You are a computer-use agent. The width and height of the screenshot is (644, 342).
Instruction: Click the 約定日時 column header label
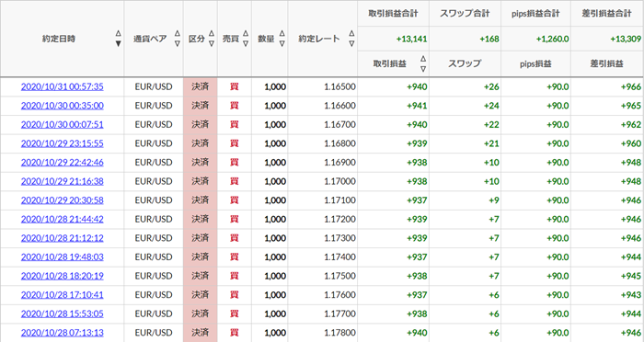pyautogui.click(x=59, y=39)
